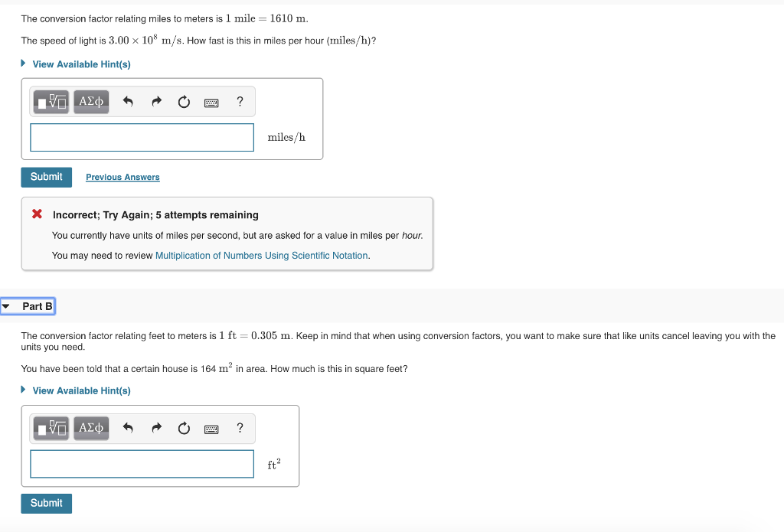Undo the last entry in Part A toolbar
This screenshot has width=784, height=532.
pyautogui.click(x=129, y=101)
